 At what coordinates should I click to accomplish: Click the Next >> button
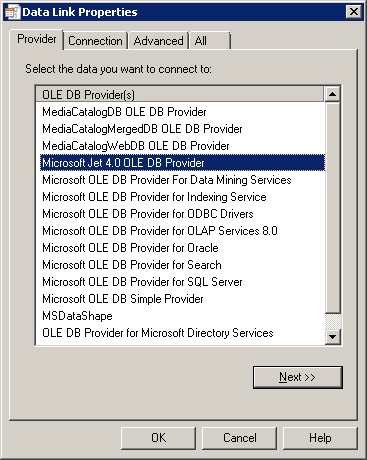[298, 377]
